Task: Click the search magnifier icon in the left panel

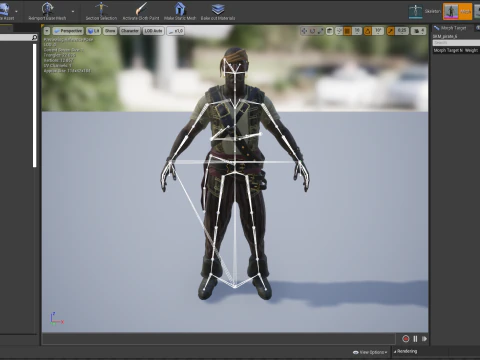Action: pos(34,38)
